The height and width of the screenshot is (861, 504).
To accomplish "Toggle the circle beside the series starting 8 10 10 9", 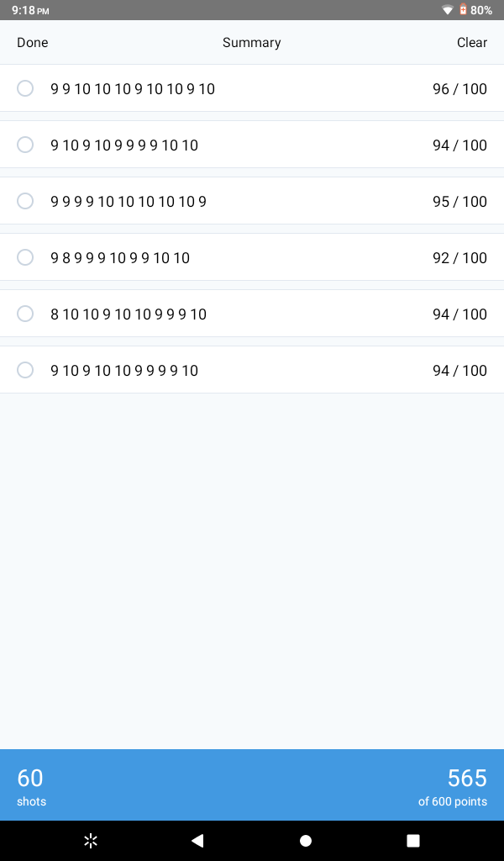I will (x=25, y=314).
